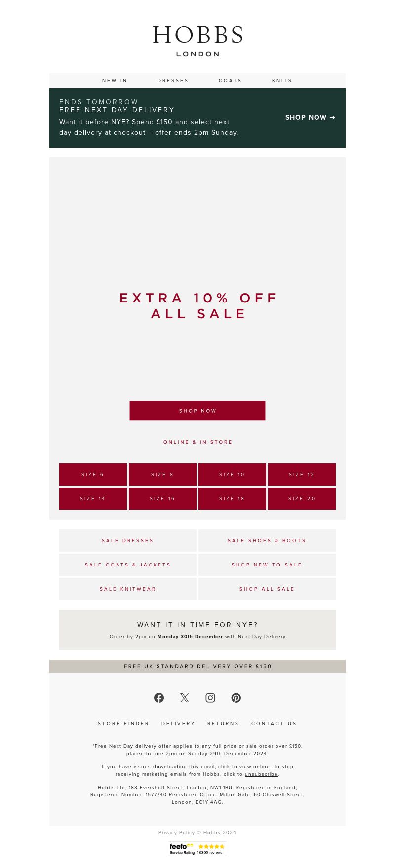Open the Pinterest icon link

coord(236,698)
